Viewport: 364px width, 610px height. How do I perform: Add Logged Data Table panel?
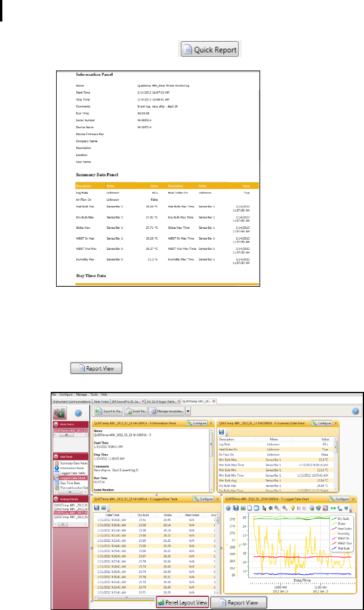point(71,473)
